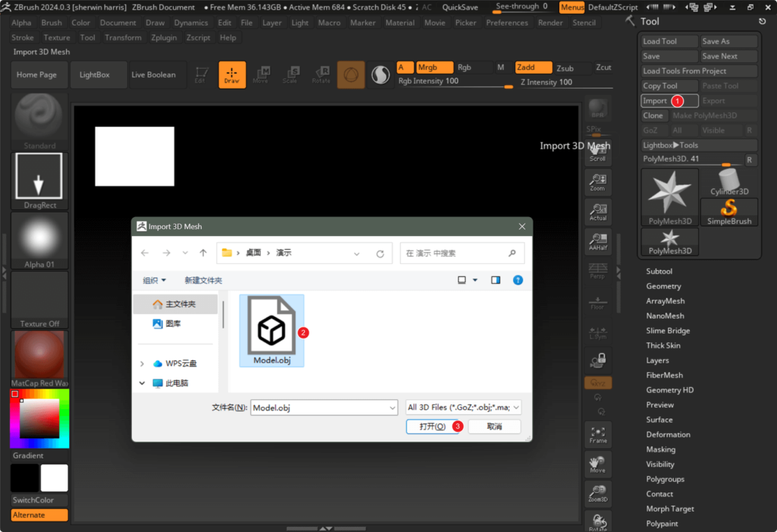This screenshot has width=777, height=532.
Task: Open the Preferences menu
Action: click(x=506, y=23)
